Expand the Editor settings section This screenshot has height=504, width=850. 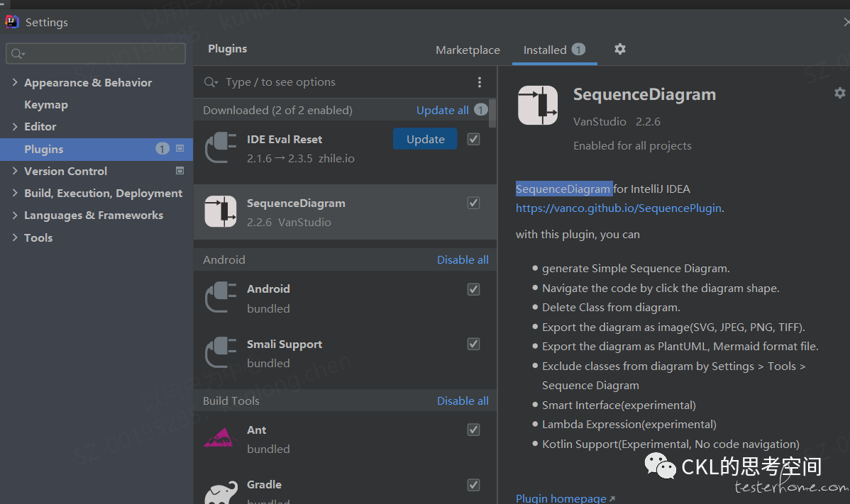(x=15, y=126)
